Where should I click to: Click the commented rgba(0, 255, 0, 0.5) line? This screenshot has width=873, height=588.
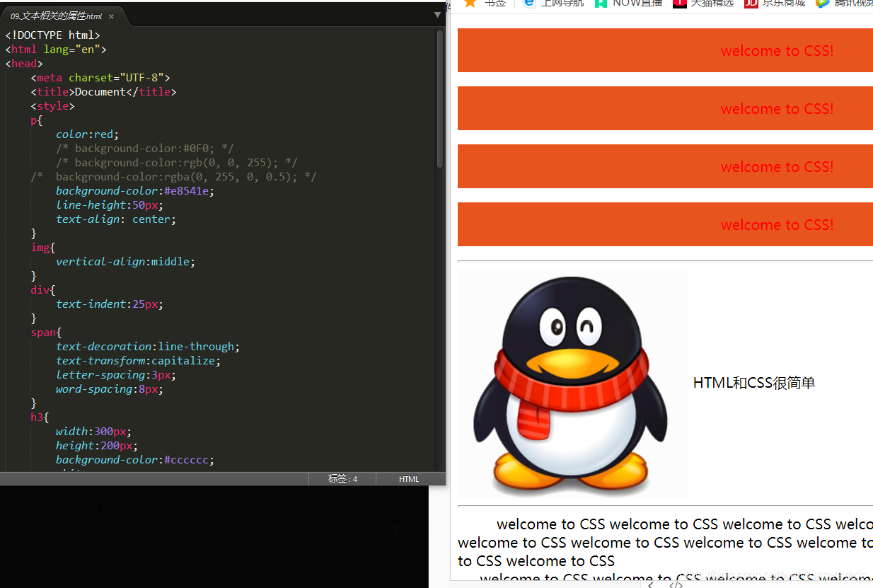point(173,177)
